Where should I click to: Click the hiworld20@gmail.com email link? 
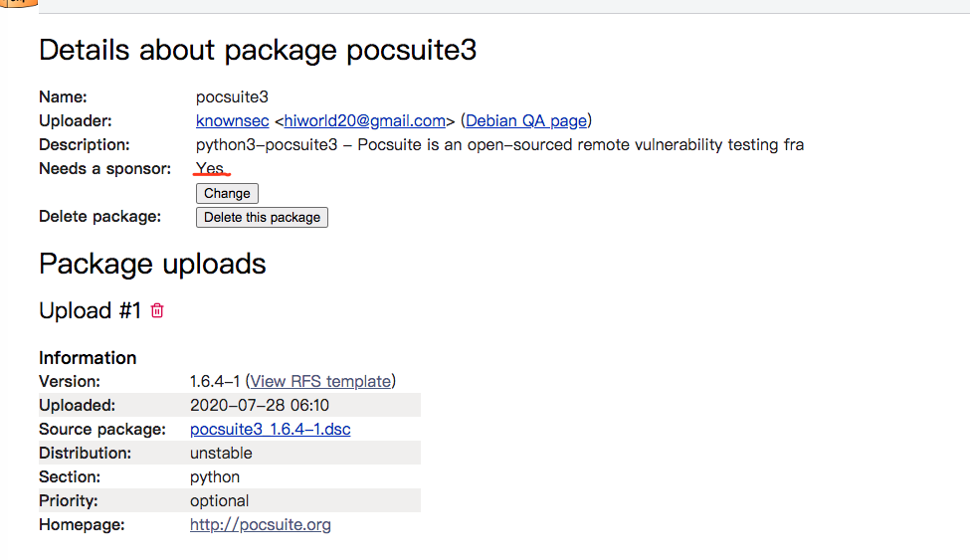(364, 120)
